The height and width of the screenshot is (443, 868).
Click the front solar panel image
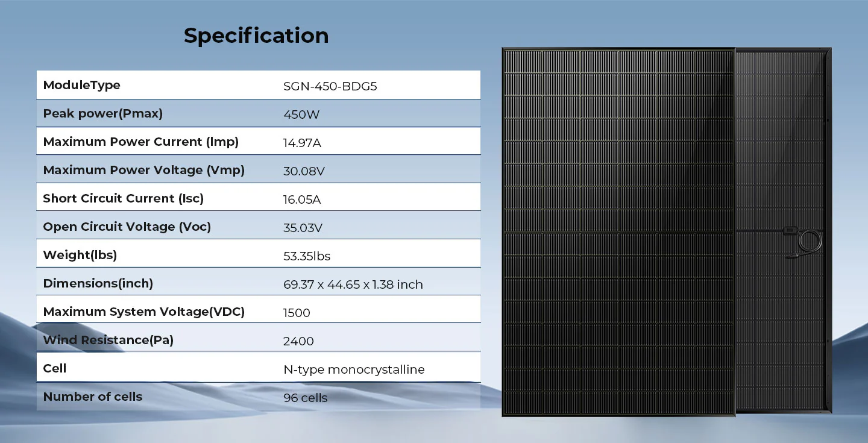tap(618, 232)
